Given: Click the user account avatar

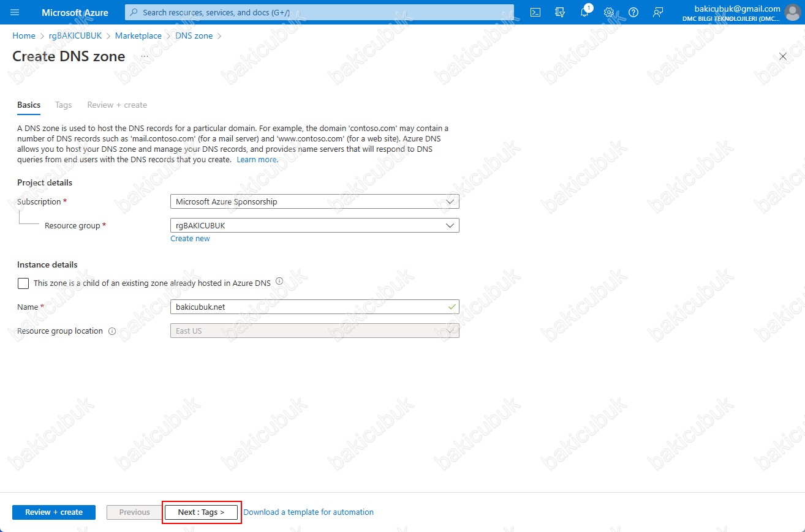Looking at the screenshot, I should pos(792,13).
